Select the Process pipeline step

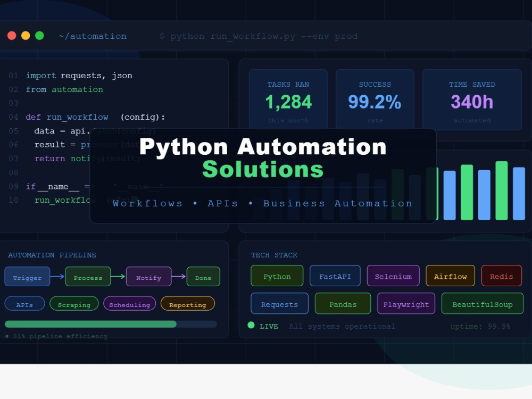tap(88, 277)
